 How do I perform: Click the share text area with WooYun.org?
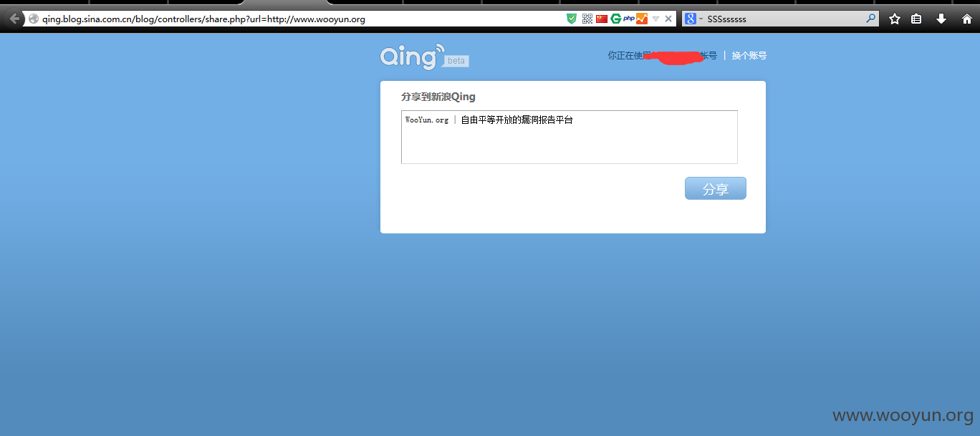tap(570, 137)
